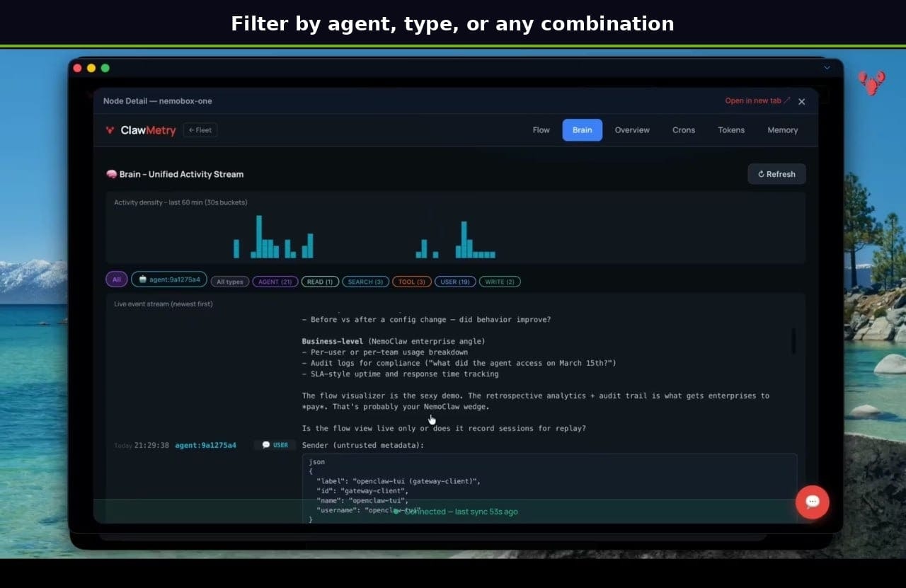Open the Crons tab
Viewport: 906px width, 588px height.
[x=684, y=130]
